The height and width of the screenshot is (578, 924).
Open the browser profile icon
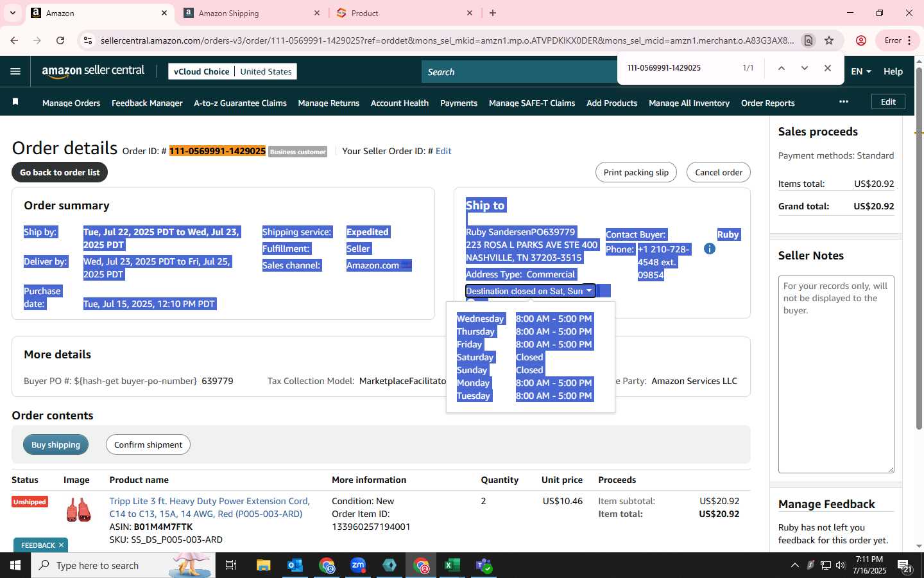click(861, 40)
